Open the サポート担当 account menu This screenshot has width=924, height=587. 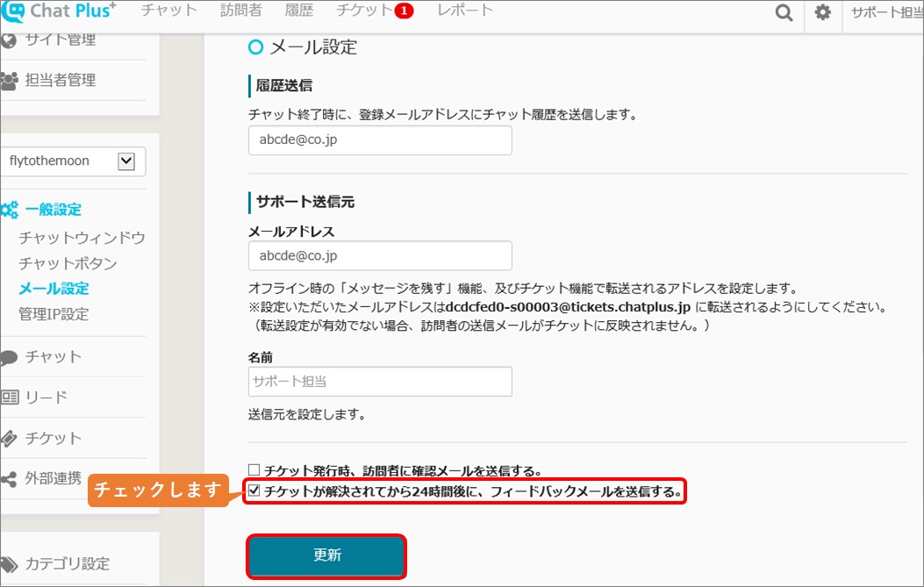pyautogui.click(x=887, y=12)
